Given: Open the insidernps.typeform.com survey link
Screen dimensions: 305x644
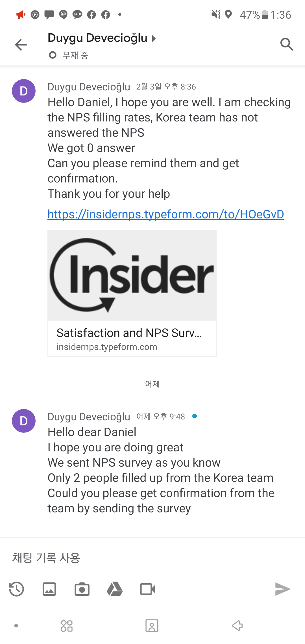Looking at the screenshot, I should [166, 214].
